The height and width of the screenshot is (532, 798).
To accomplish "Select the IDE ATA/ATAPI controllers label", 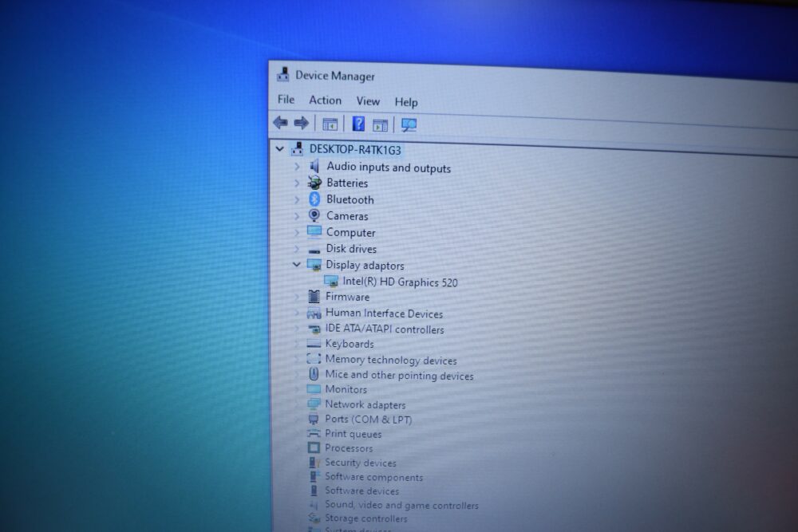I will [385, 329].
